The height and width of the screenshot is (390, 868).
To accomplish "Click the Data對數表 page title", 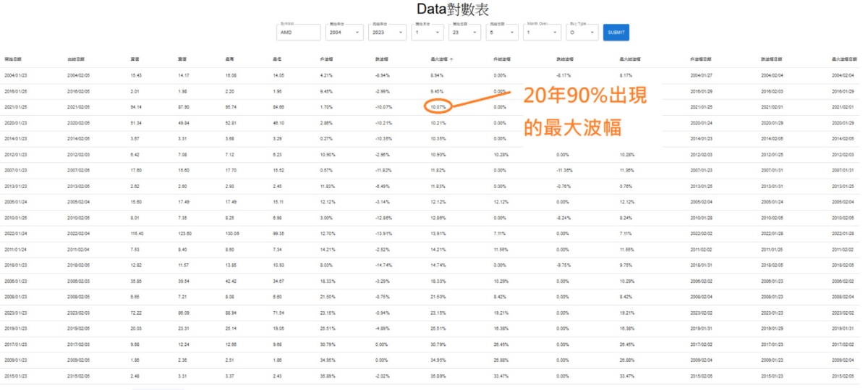I will pyautogui.click(x=453, y=9).
